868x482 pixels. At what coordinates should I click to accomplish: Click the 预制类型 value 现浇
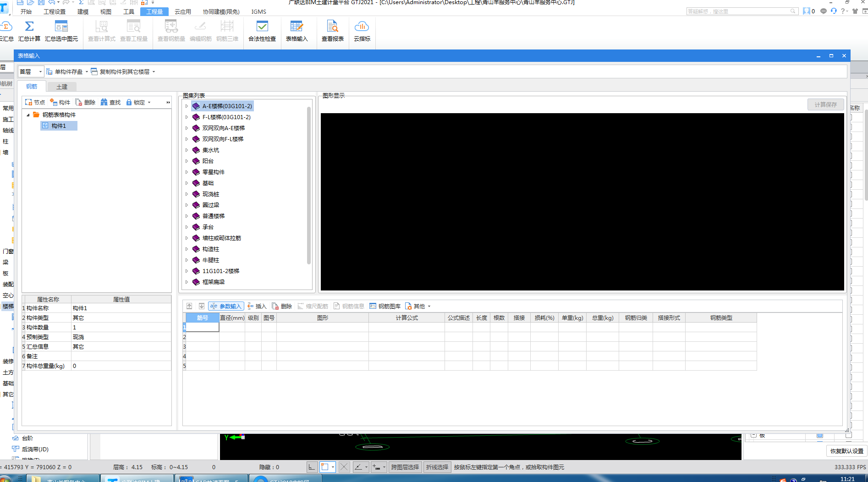[x=121, y=337]
